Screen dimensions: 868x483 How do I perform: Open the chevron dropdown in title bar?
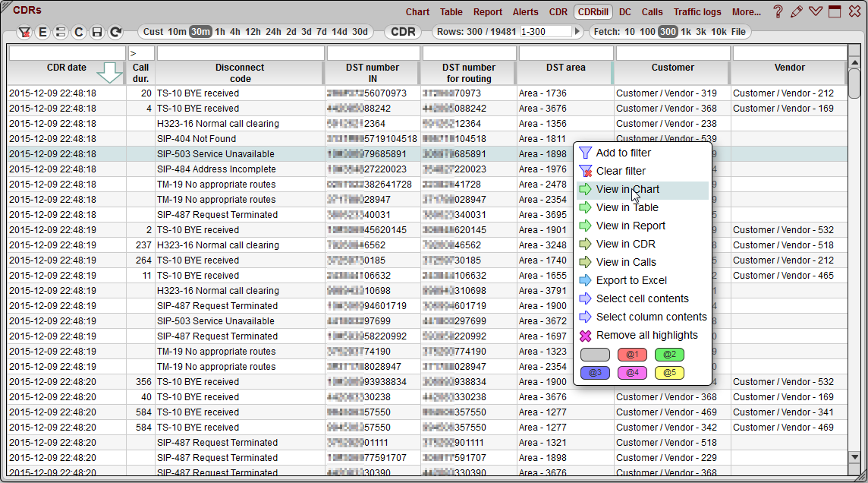816,11
